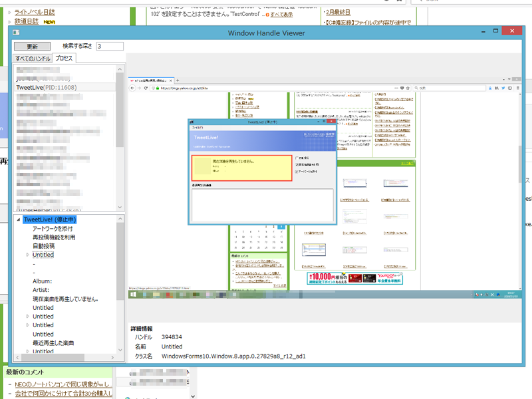The height and width of the screenshot is (399, 532).
Task: Select the 現在楽曲を再生していません。 tree item
Action: (x=65, y=299)
